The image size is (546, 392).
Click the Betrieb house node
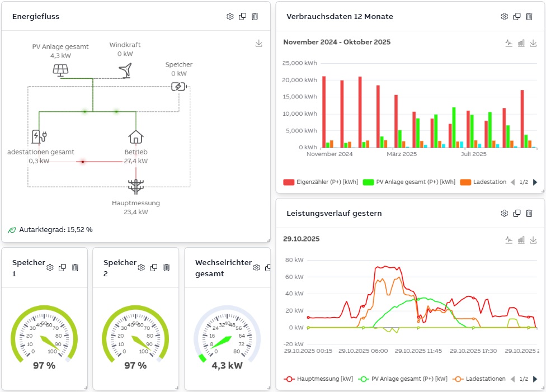pyautogui.click(x=135, y=137)
